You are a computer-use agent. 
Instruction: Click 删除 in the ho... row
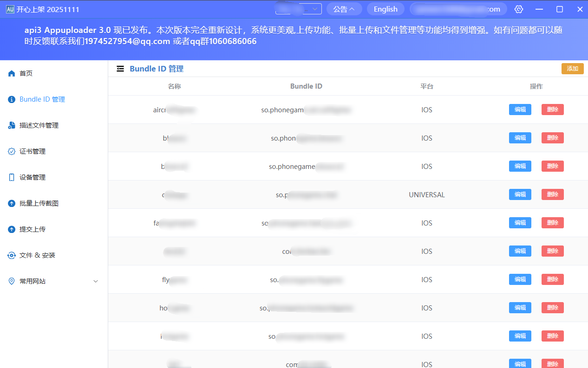[x=553, y=308]
